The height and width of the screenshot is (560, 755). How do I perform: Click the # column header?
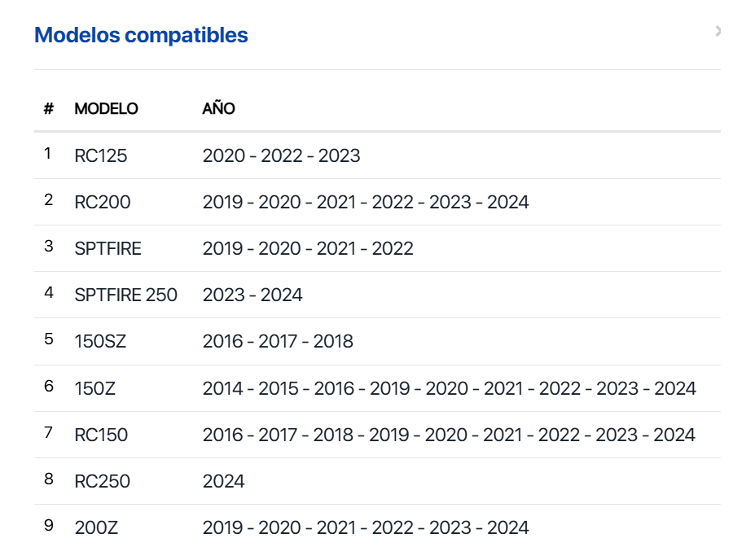point(49,109)
